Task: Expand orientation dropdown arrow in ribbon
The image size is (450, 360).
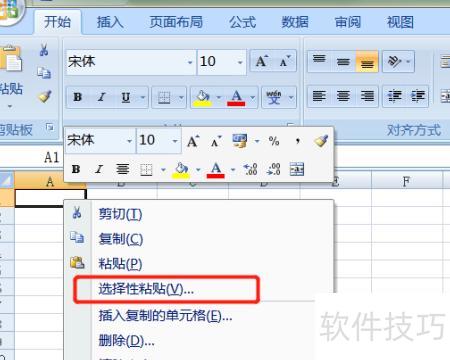Action: (x=408, y=61)
